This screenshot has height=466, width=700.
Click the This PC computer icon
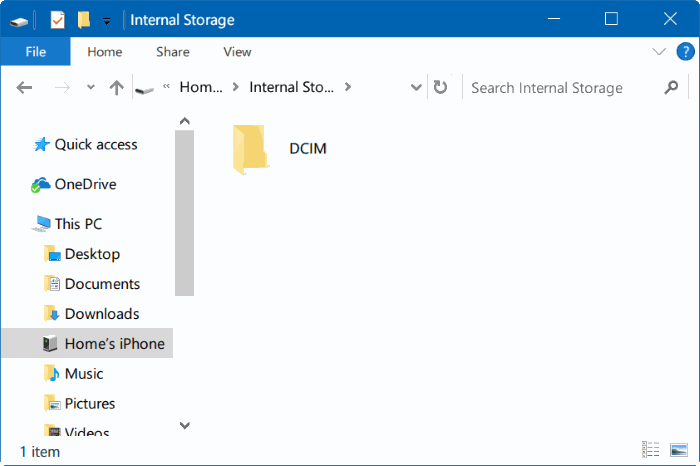[42, 224]
